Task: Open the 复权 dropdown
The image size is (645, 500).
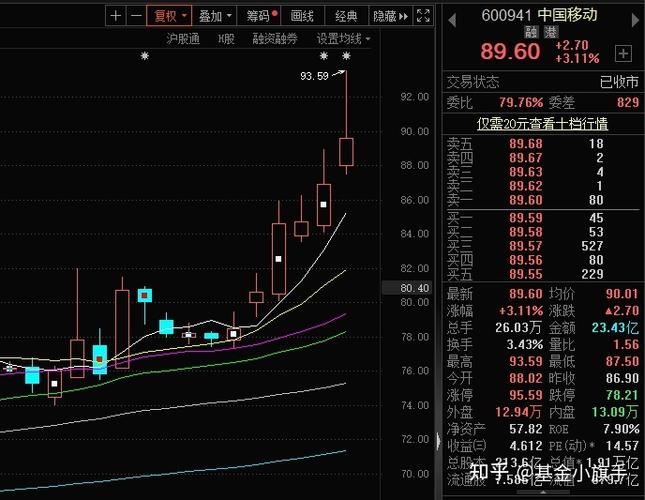Action: tap(168, 16)
